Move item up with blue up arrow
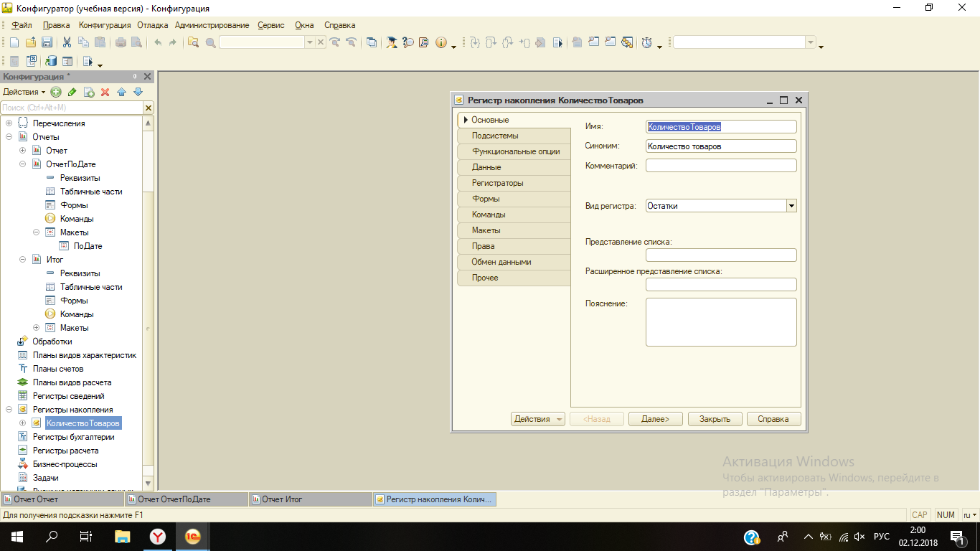The width and height of the screenshot is (980, 551). (121, 92)
